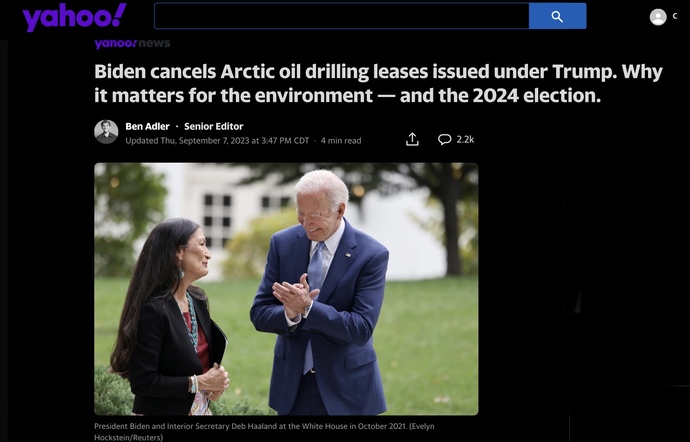Screen dimensions: 690x442
Task: Click the Yahoo News section logo
Action: (x=132, y=43)
